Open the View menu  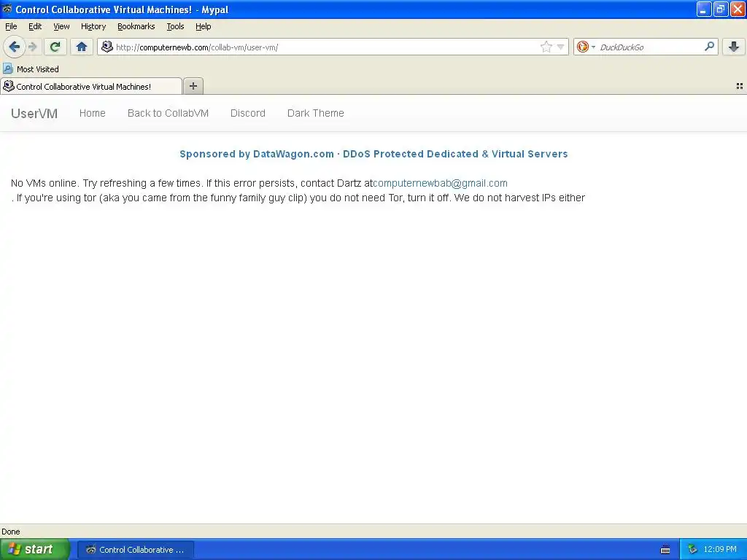pos(61,26)
